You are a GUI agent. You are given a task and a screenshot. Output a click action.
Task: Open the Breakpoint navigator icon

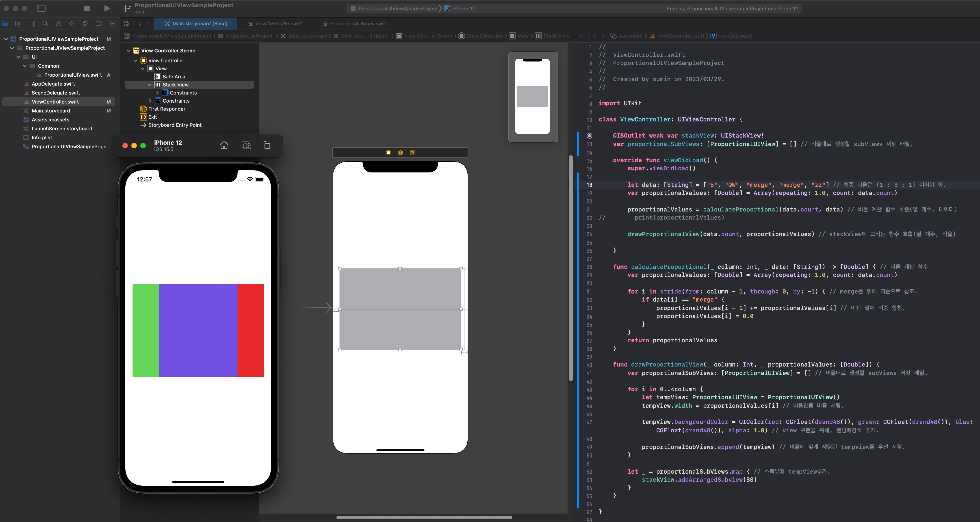click(x=99, y=24)
